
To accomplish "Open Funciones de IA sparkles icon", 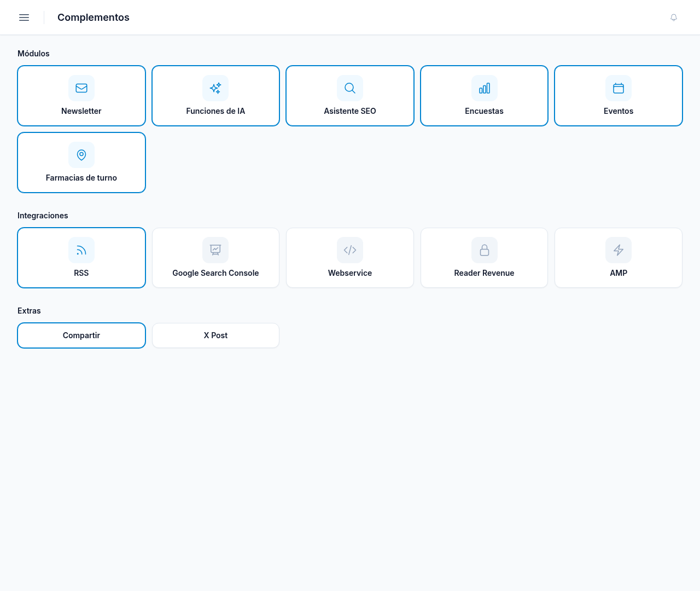I will (x=215, y=88).
